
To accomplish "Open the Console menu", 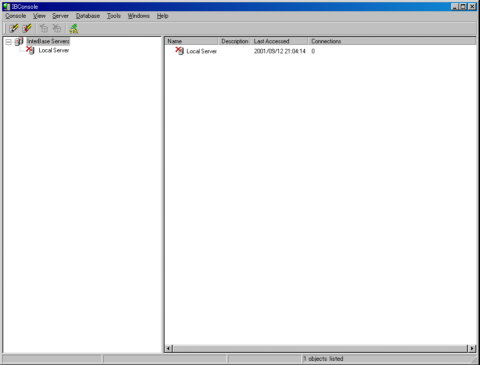I will [x=15, y=16].
